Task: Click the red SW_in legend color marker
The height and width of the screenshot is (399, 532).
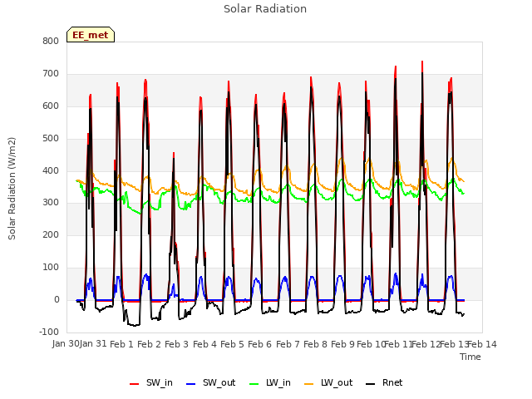Action: (x=135, y=384)
